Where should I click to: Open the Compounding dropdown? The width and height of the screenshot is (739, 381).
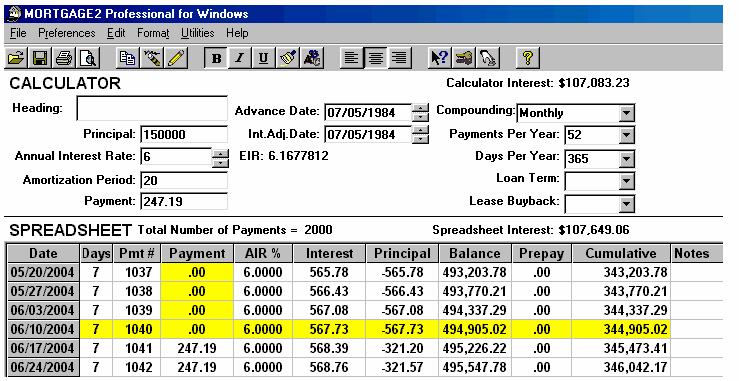(x=626, y=113)
